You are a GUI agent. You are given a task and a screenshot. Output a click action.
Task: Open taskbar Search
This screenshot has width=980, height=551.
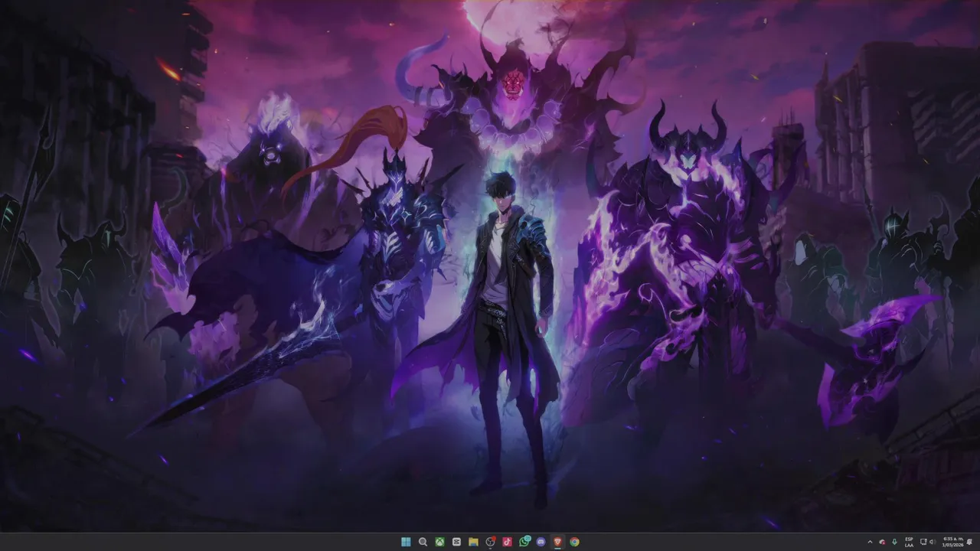423,542
